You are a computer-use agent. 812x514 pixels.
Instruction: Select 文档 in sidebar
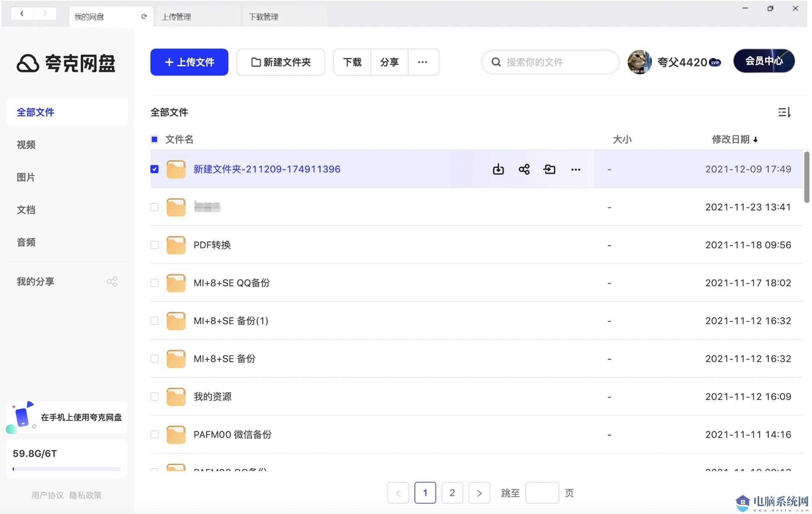(26, 210)
